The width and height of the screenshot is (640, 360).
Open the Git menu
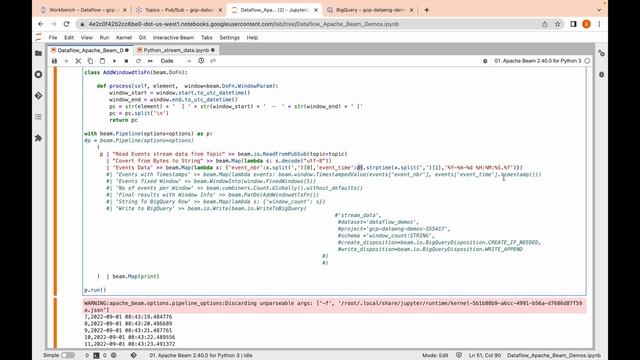[x=142, y=38]
